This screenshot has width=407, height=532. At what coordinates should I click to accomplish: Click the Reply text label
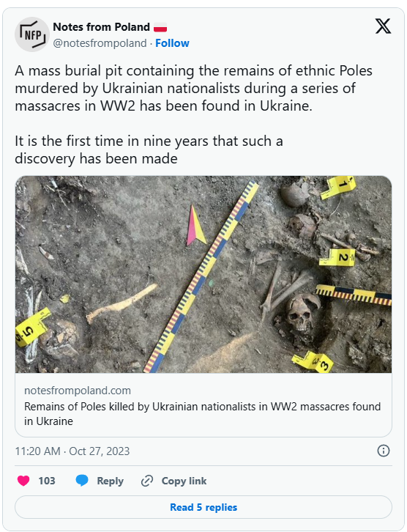click(x=110, y=481)
